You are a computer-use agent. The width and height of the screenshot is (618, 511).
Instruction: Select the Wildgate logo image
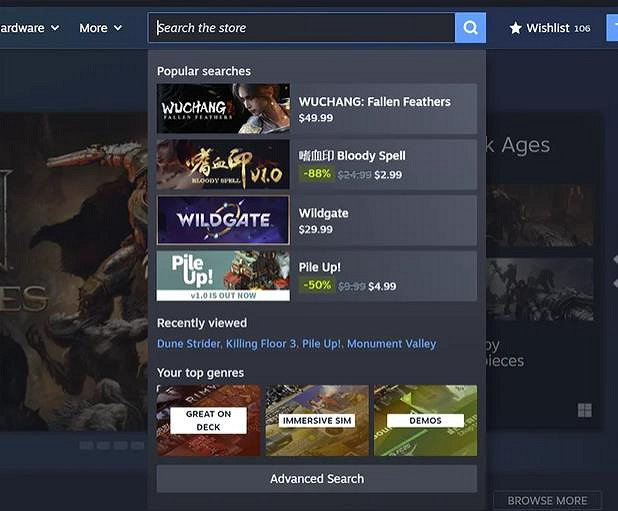pyautogui.click(x=223, y=220)
